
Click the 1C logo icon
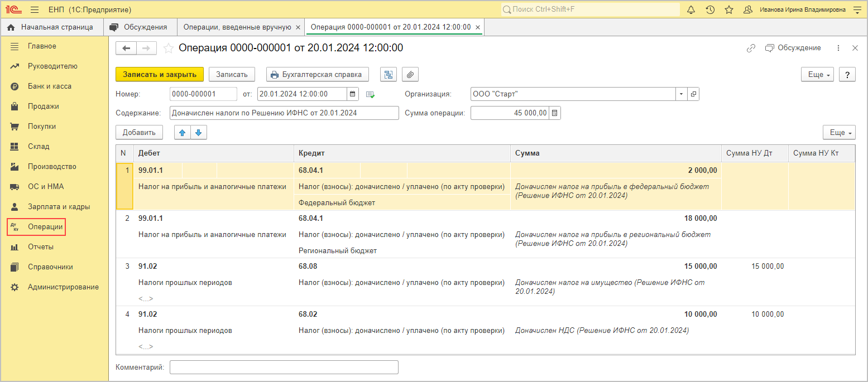(13, 9)
